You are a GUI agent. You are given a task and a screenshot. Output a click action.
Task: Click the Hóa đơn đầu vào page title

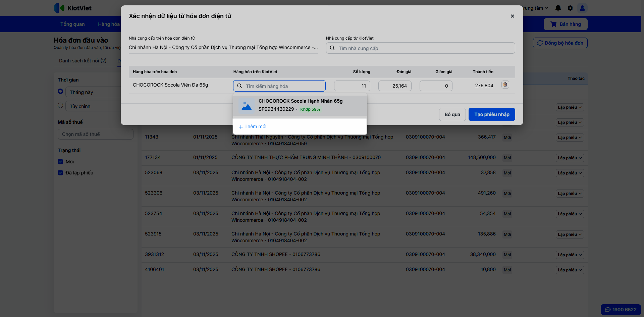tap(81, 40)
